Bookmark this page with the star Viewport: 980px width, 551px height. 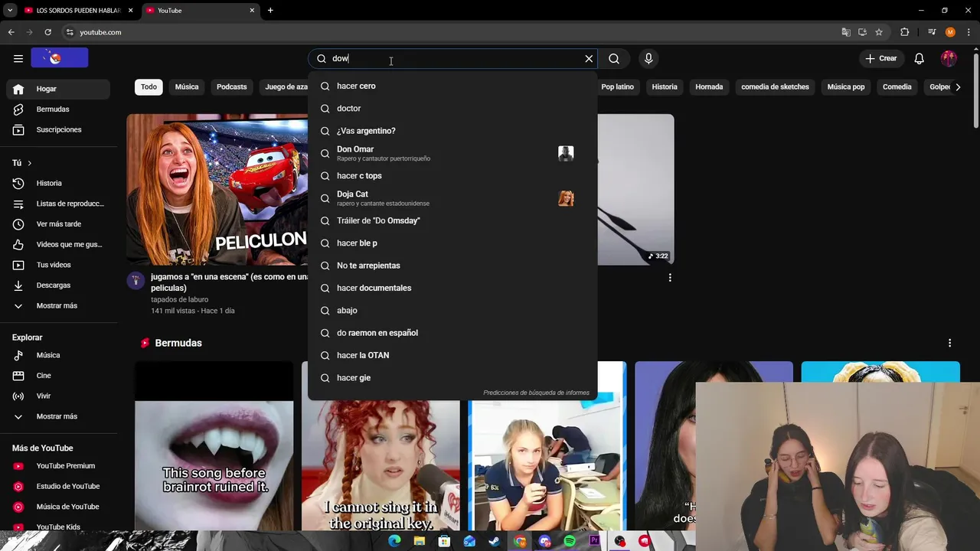pyautogui.click(x=879, y=32)
